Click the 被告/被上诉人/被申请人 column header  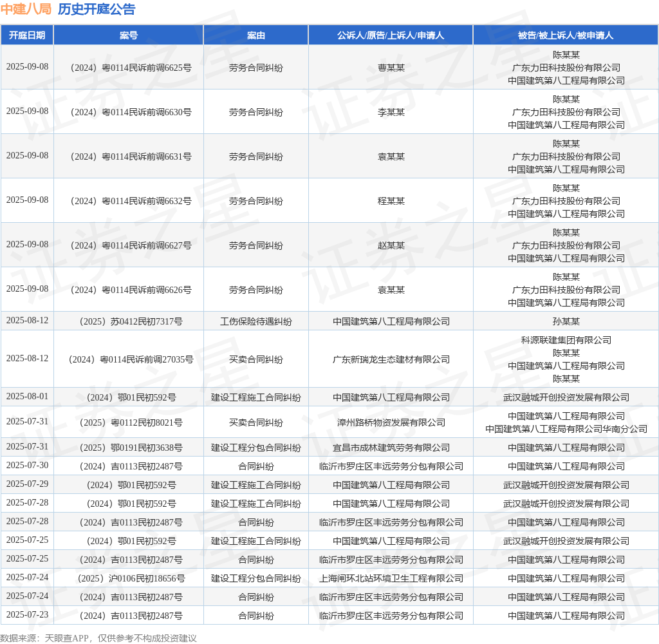[566, 35]
